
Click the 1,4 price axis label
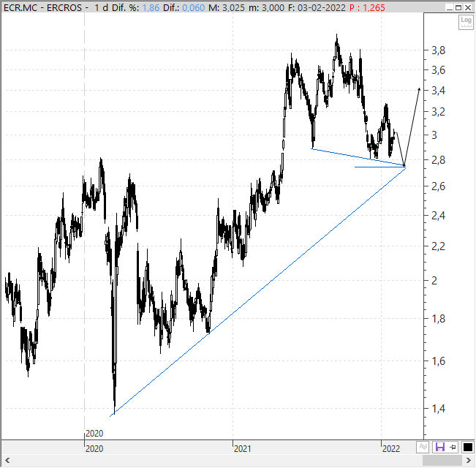(439, 409)
